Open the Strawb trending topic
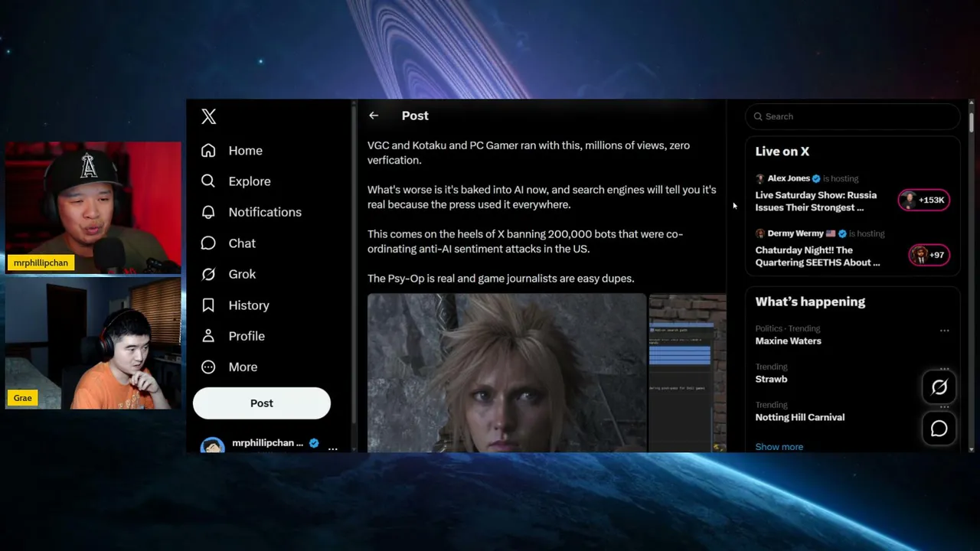 pos(771,379)
